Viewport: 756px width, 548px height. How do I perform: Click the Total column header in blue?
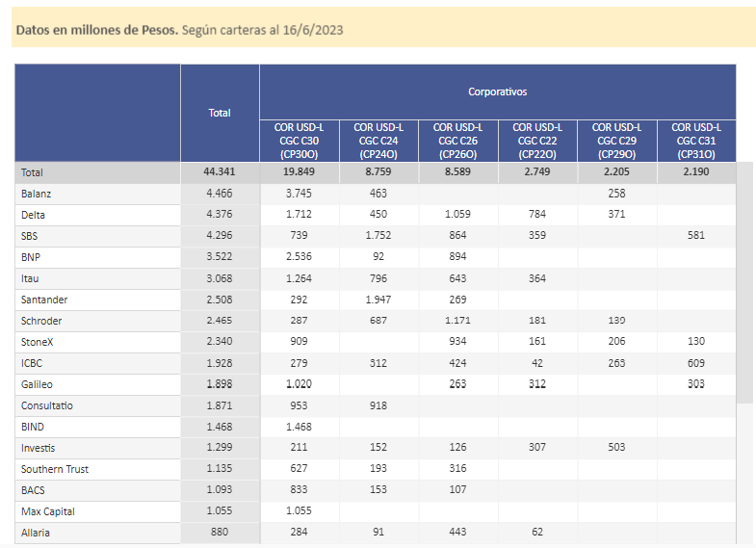220,113
